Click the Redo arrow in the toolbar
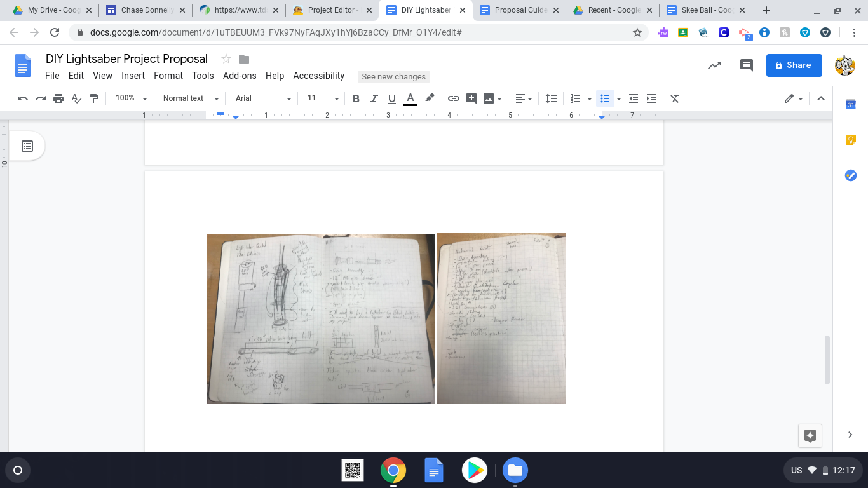 (41, 98)
